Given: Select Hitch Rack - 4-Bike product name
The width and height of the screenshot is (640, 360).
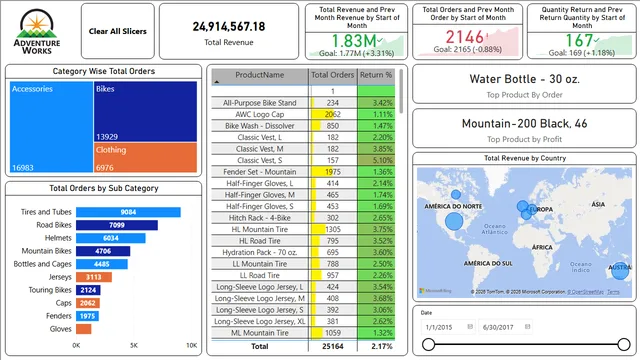Looking at the screenshot, I should pyautogui.click(x=260, y=218).
